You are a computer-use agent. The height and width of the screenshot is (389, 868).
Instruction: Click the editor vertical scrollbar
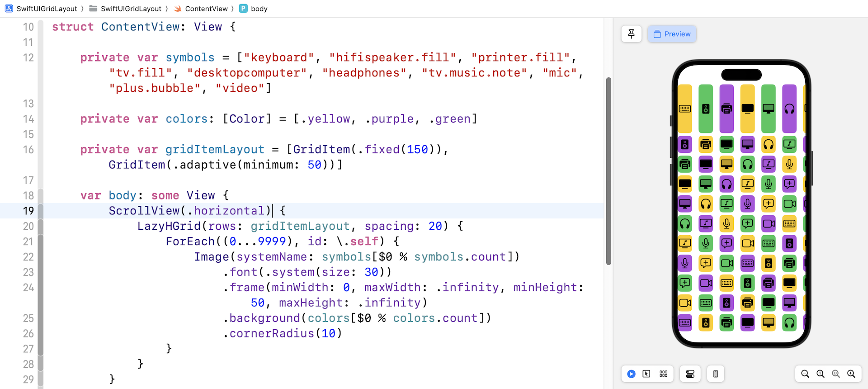pyautogui.click(x=609, y=171)
